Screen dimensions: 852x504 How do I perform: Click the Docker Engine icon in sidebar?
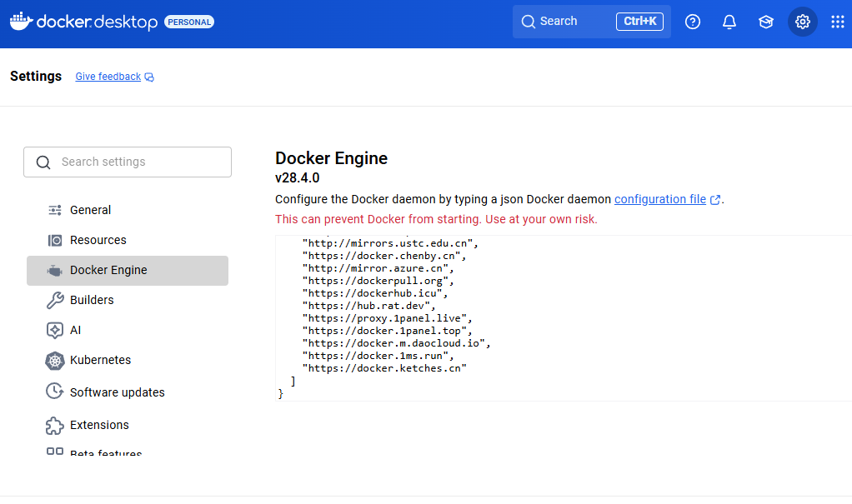click(54, 271)
